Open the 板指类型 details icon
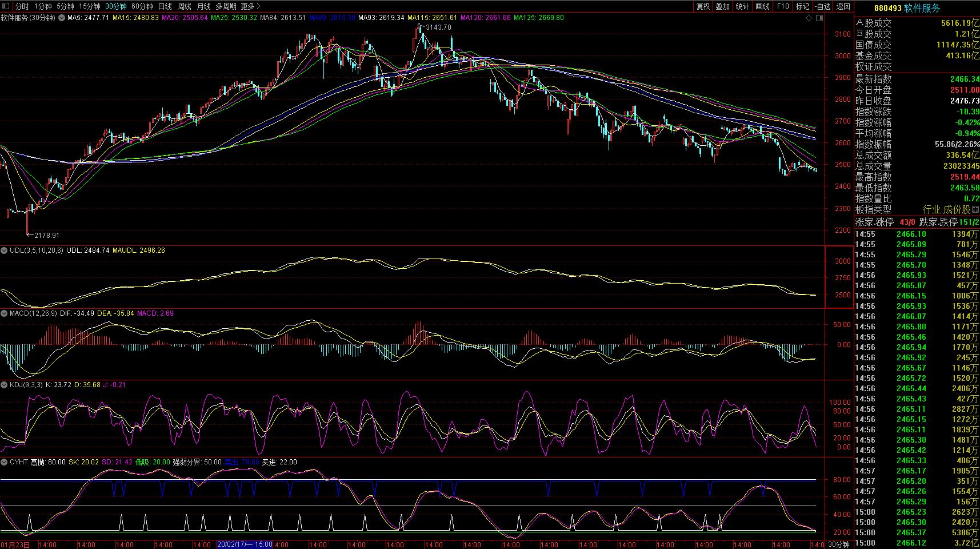Screen dimensions: 980x549 pyautogui.click(x=975, y=210)
